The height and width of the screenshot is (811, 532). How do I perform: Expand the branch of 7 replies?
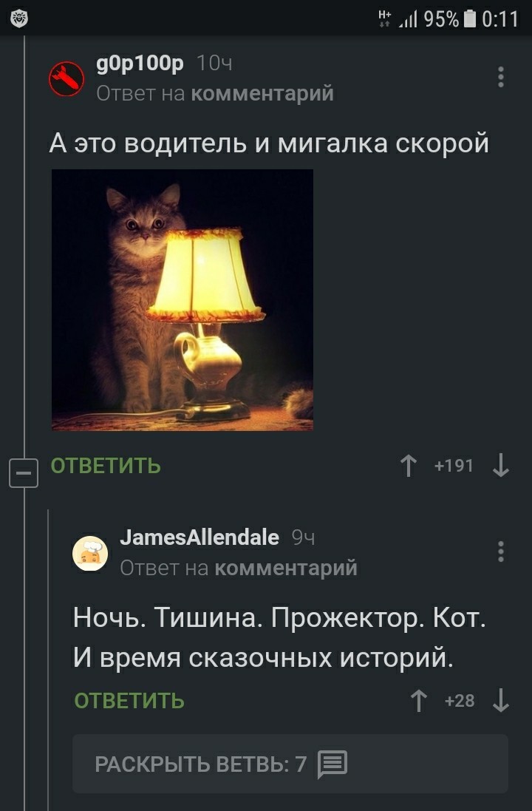[x=290, y=764]
